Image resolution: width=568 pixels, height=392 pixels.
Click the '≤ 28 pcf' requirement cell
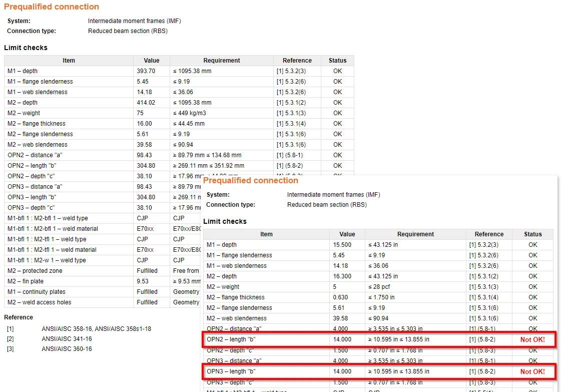(x=379, y=286)
